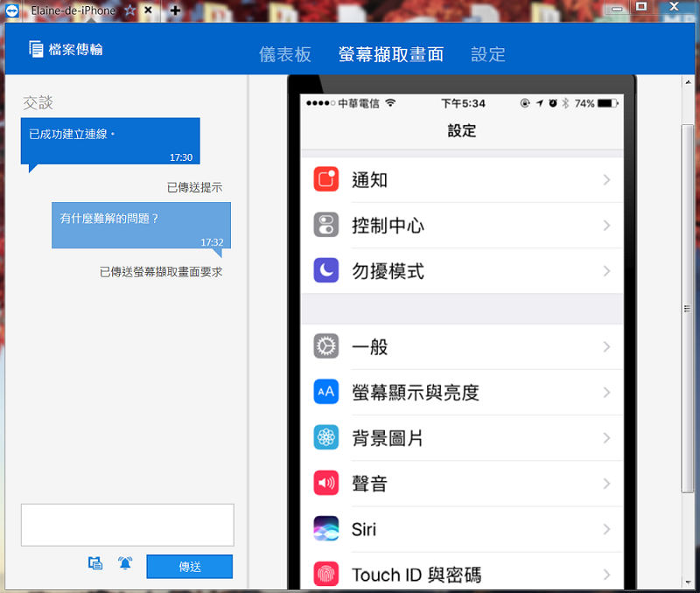Click the 設定 title in iPhone screenshot

462,130
